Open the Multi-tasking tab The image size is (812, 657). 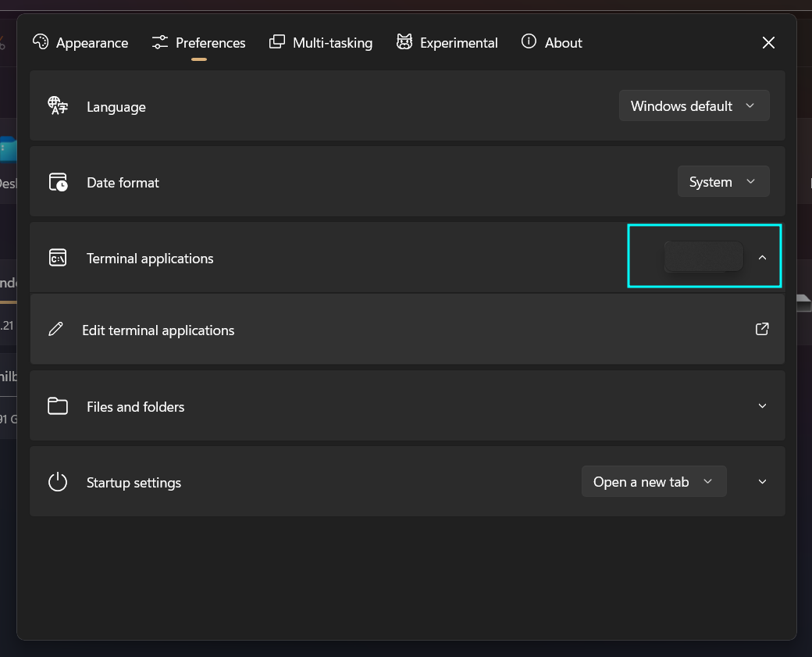pyautogui.click(x=321, y=42)
